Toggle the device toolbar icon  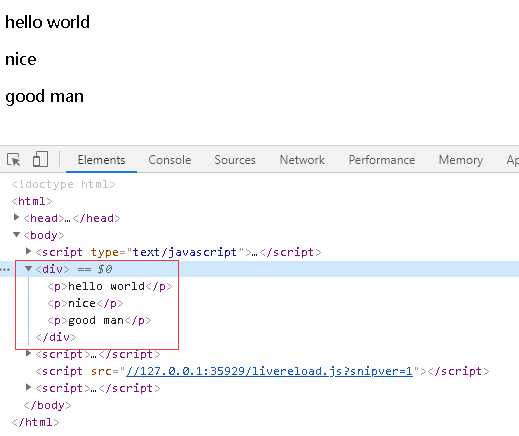pyautogui.click(x=40, y=159)
